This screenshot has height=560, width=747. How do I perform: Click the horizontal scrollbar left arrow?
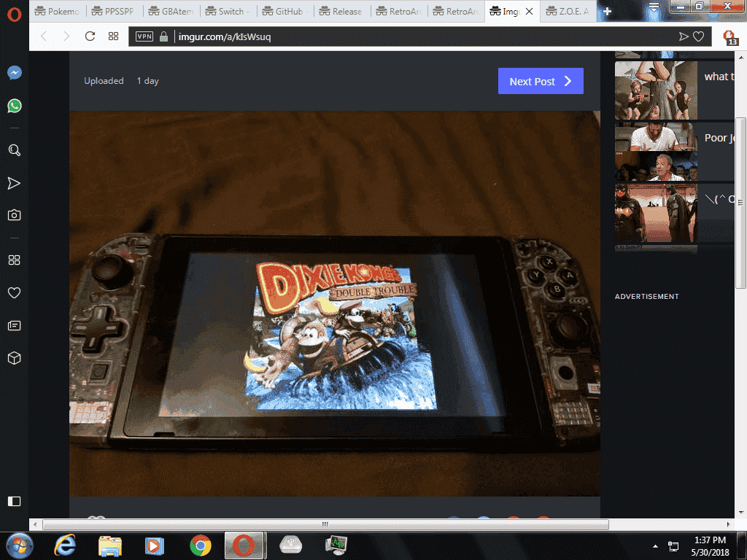click(x=35, y=524)
